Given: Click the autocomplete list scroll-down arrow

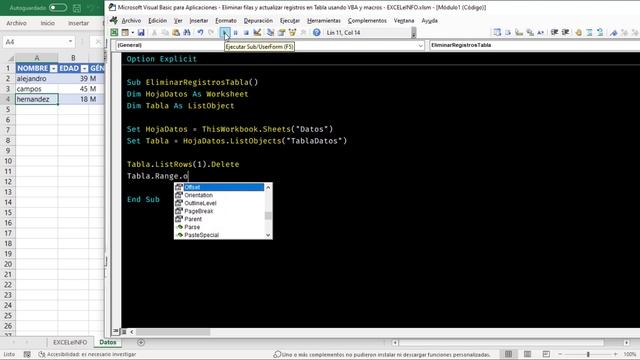Looking at the screenshot, I should [268, 235].
